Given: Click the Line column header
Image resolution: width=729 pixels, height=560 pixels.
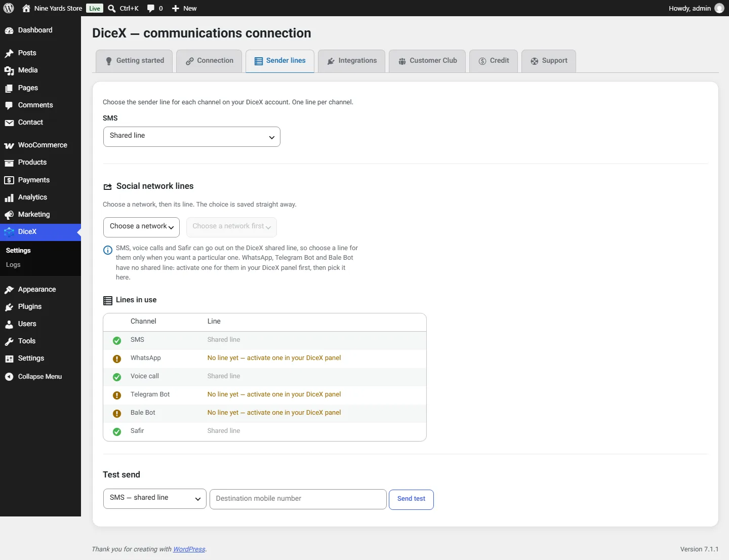Looking at the screenshot, I should pos(214,322).
